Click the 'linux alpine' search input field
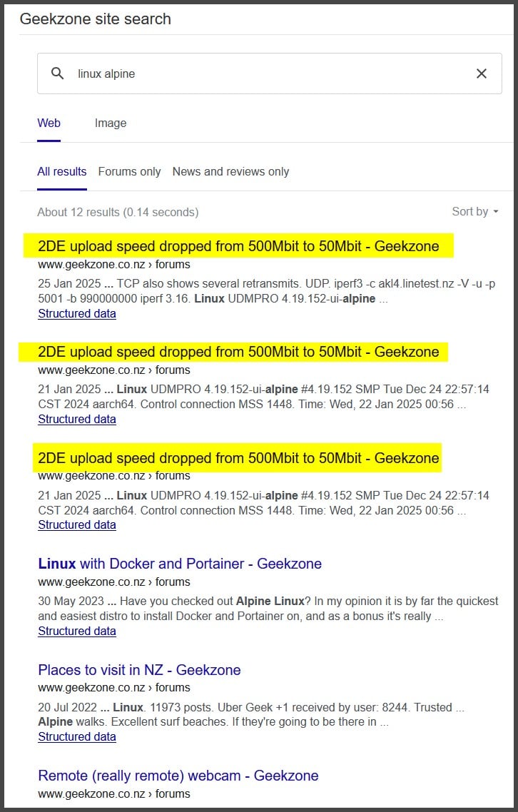The width and height of the screenshot is (518, 812). coord(264,73)
